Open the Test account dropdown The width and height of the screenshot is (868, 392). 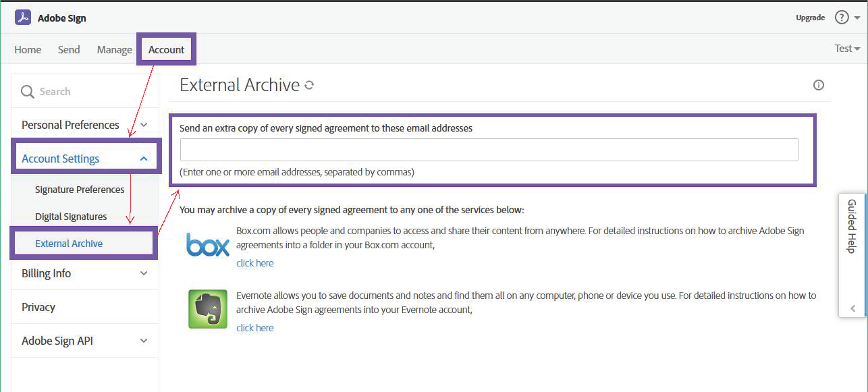pyautogui.click(x=846, y=48)
